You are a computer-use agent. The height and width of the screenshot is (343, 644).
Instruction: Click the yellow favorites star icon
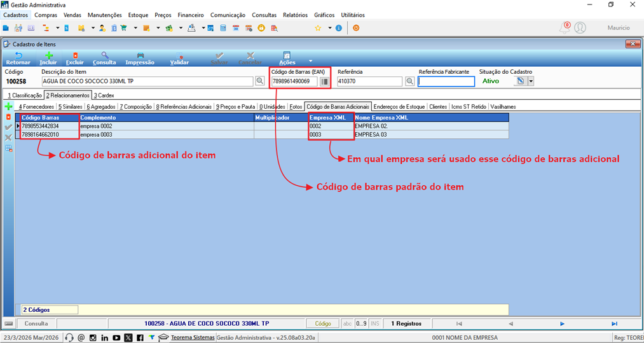317,28
